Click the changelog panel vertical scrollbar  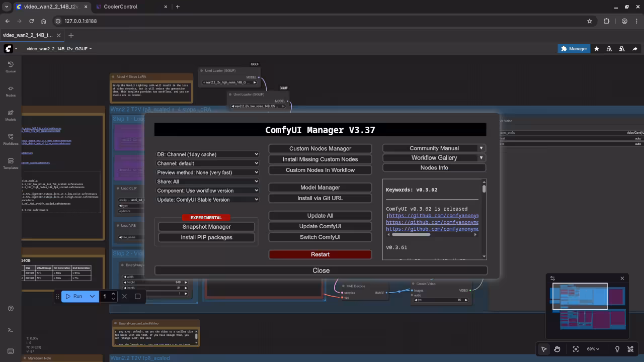click(x=484, y=189)
